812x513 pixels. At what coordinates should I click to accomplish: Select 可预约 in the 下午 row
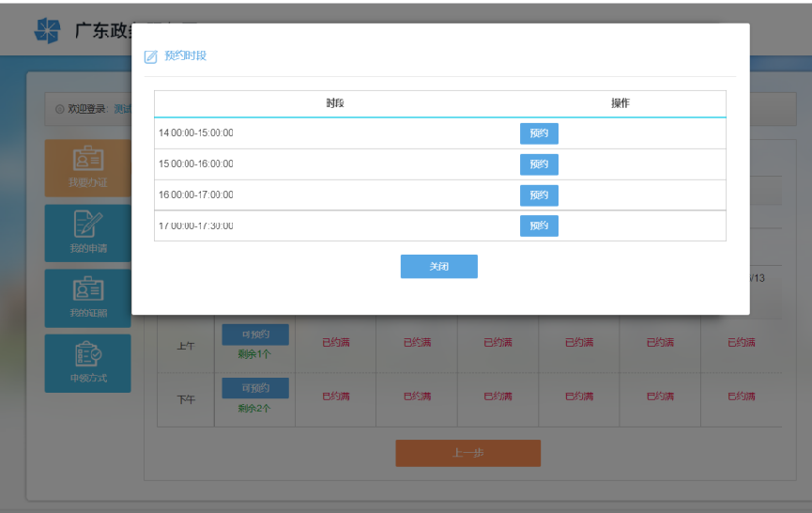pos(255,388)
